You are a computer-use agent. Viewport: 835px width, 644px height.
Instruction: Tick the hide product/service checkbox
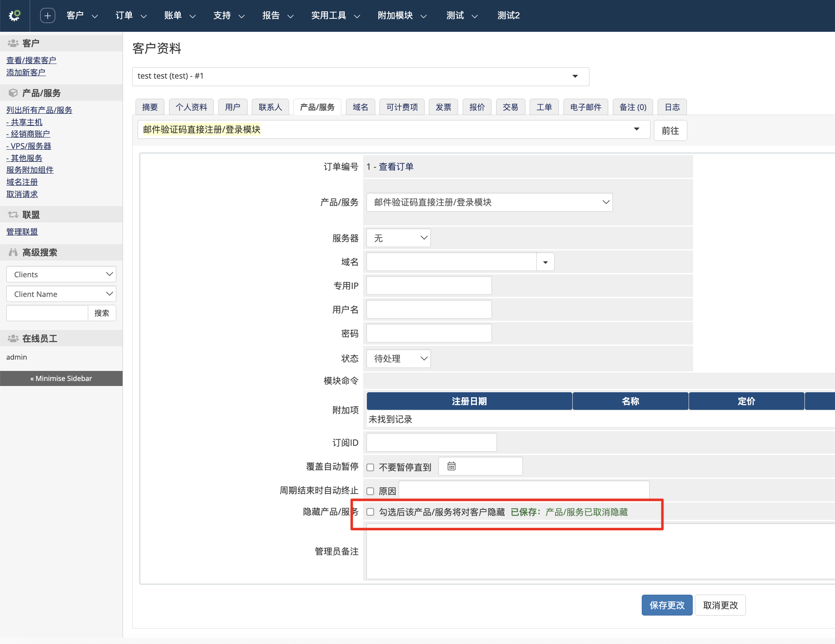[x=370, y=512]
